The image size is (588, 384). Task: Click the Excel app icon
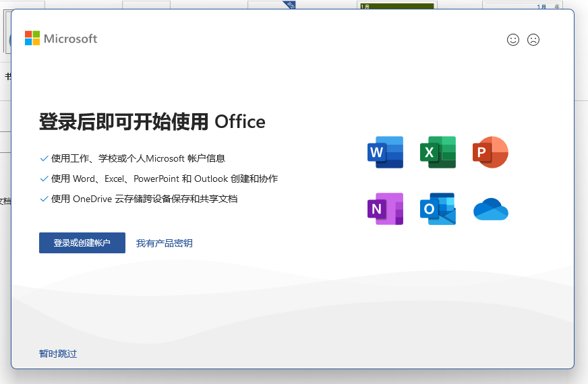(x=438, y=152)
